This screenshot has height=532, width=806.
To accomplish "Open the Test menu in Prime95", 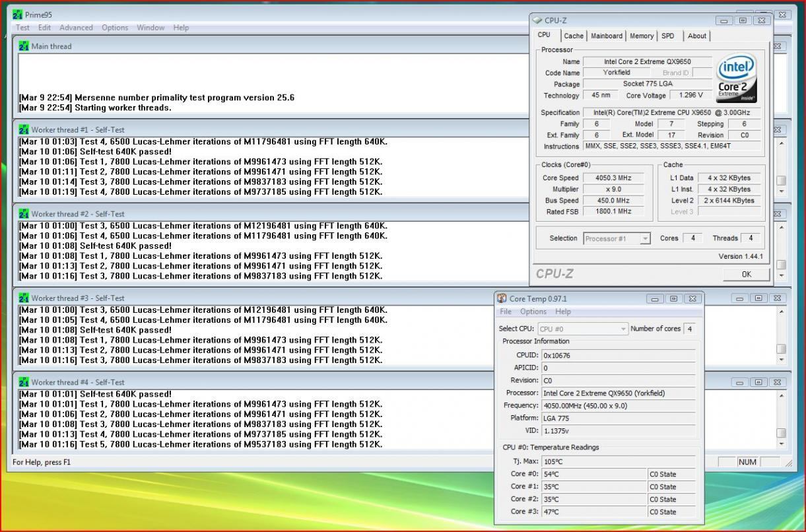I will pyautogui.click(x=22, y=28).
